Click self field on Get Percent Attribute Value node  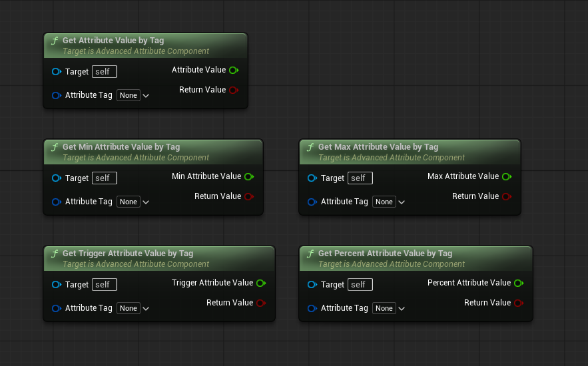360,284
